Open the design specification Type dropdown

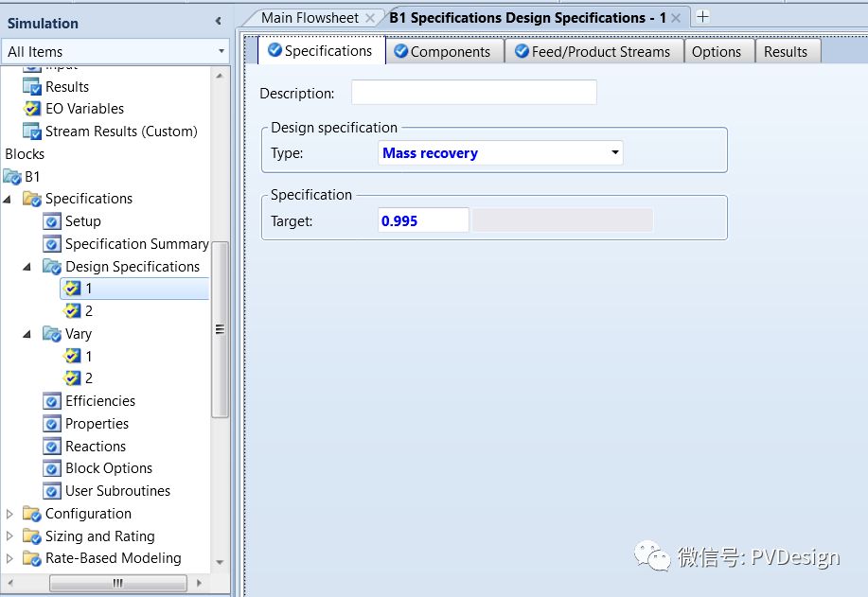click(x=614, y=152)
